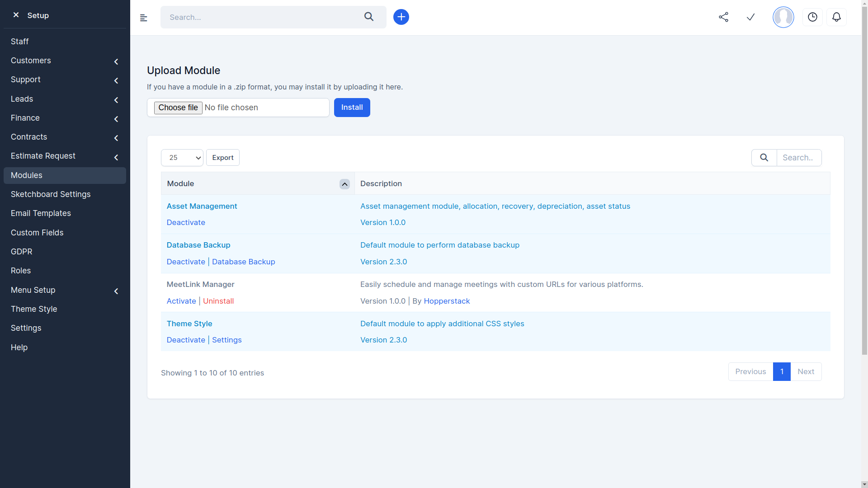Click Deactivate link for Asset Management
868x488 pixels.
click(x=186, y=222)
